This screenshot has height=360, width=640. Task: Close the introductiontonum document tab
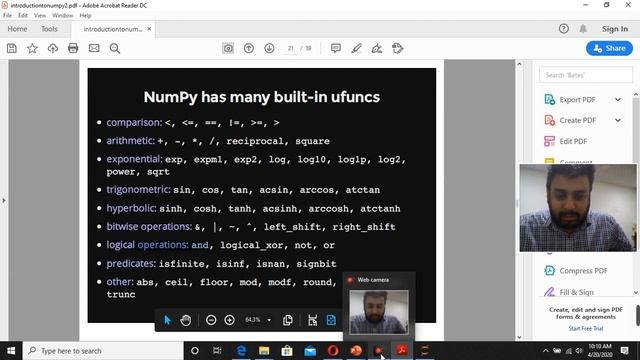pyautogui.click(x=149, y=29)
